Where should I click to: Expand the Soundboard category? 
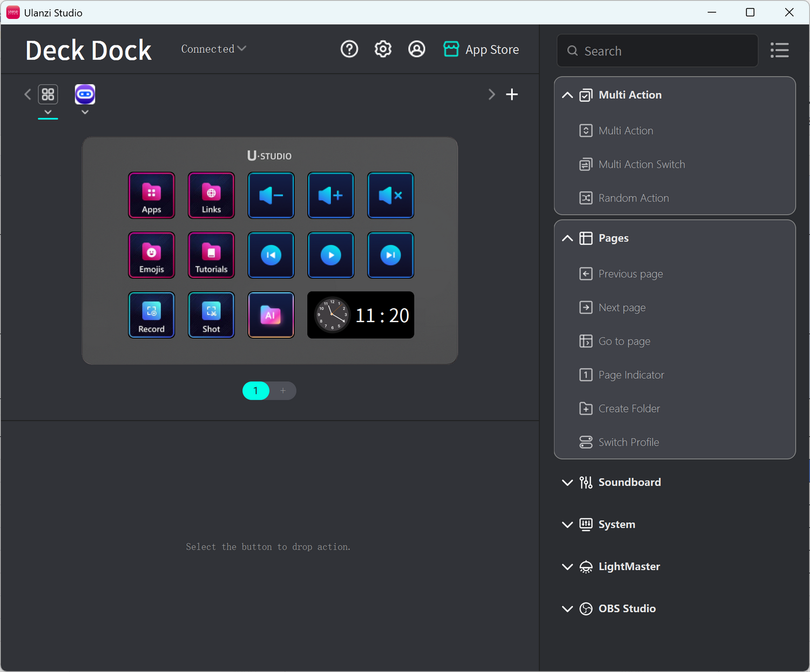click(567, 482)
